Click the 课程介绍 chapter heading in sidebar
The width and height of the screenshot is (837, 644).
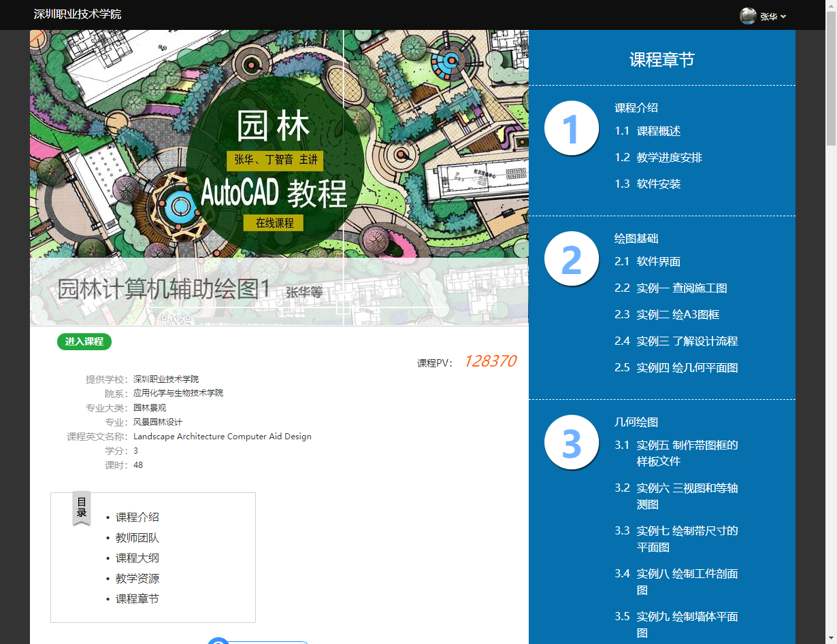point(636,107)
